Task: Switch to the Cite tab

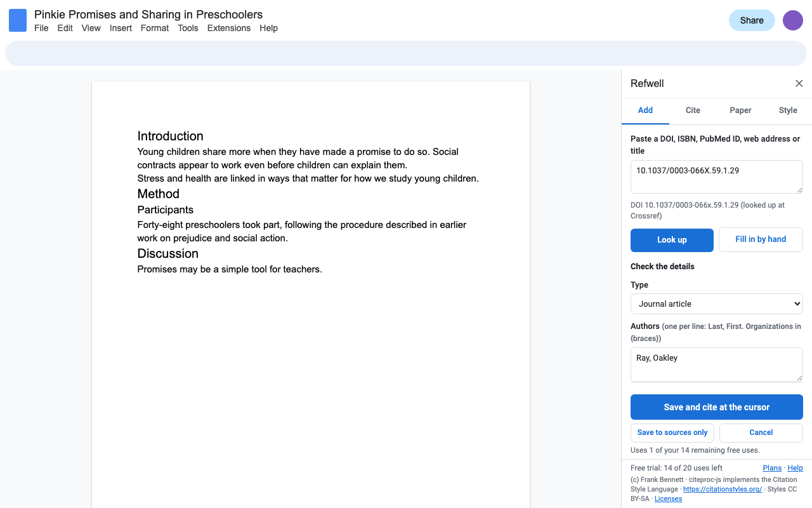Action: tap(693, 110)
